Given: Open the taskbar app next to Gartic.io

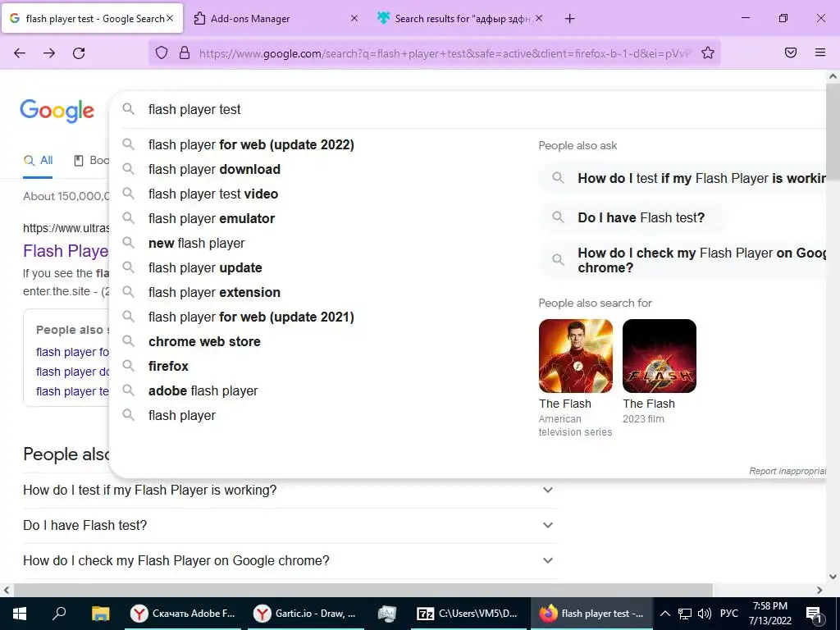Looking at the screenshot, I should [x=387, y=614].
